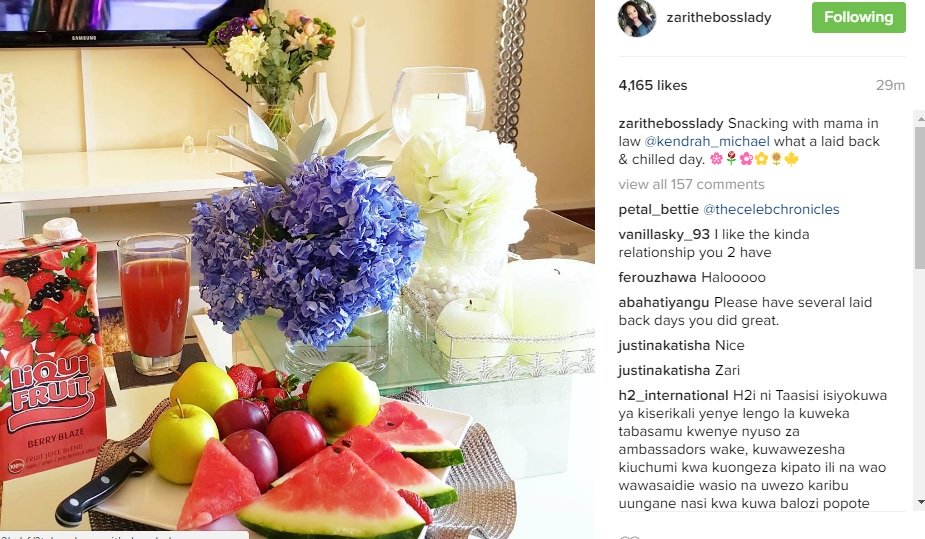
Task: Open h2_international commenter profile
Action: (673, 395)
